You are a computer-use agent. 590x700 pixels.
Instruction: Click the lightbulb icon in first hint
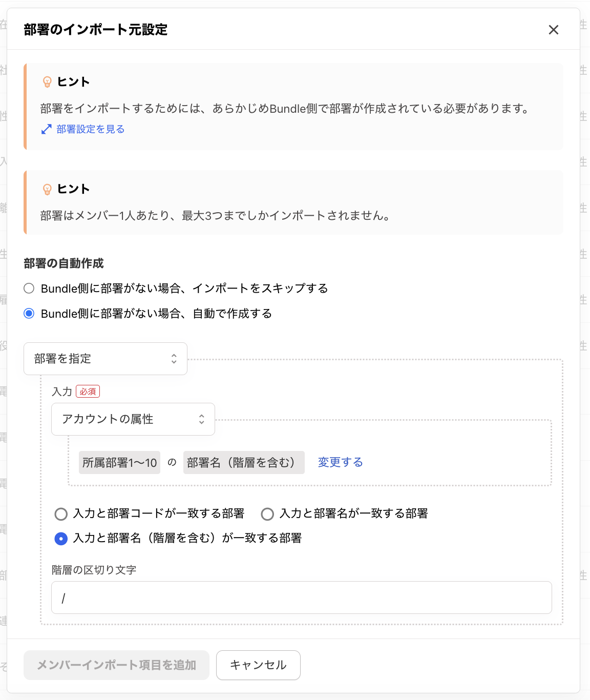pyautogui.click(x=47, y=82)
